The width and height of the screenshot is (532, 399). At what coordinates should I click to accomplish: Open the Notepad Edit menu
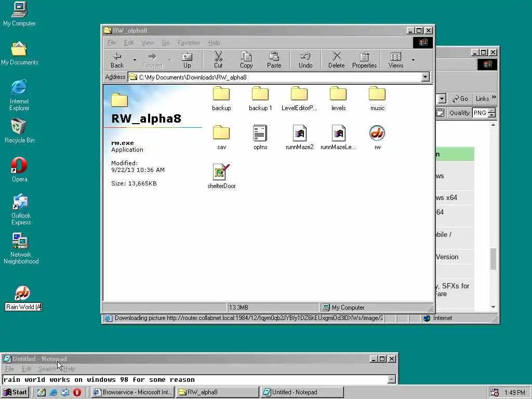[26, 369]
